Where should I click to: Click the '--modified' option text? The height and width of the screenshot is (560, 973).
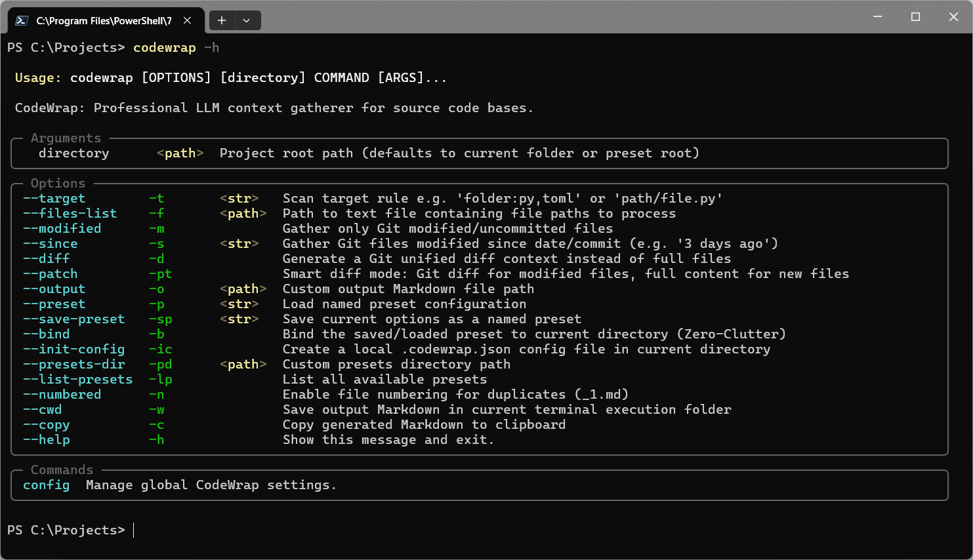coord(62,229)
